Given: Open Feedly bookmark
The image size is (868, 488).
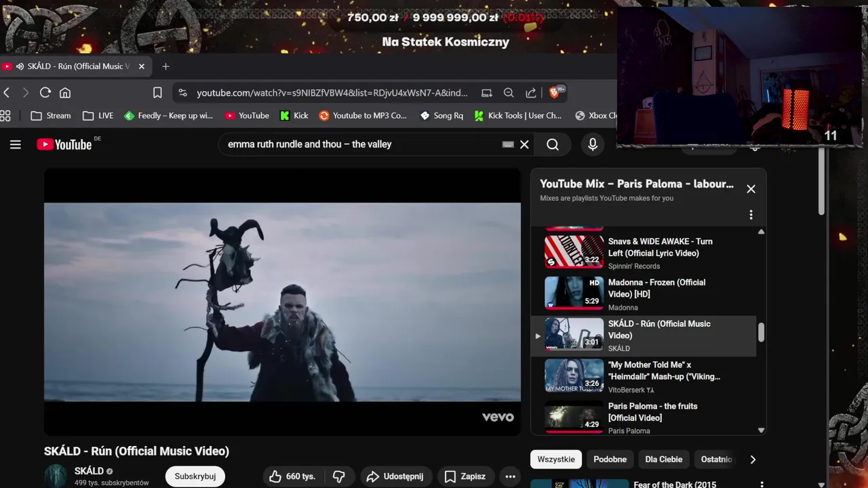Looking at the screenshot, I should (169, 116).
